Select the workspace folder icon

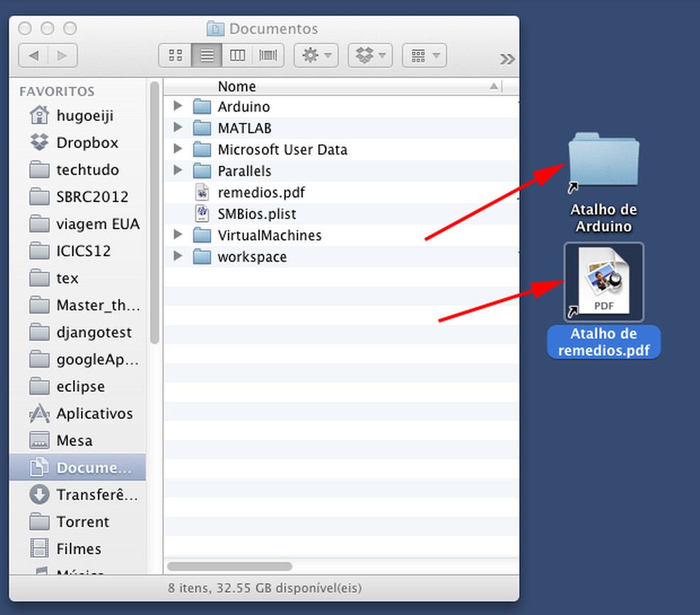point(202,256)
